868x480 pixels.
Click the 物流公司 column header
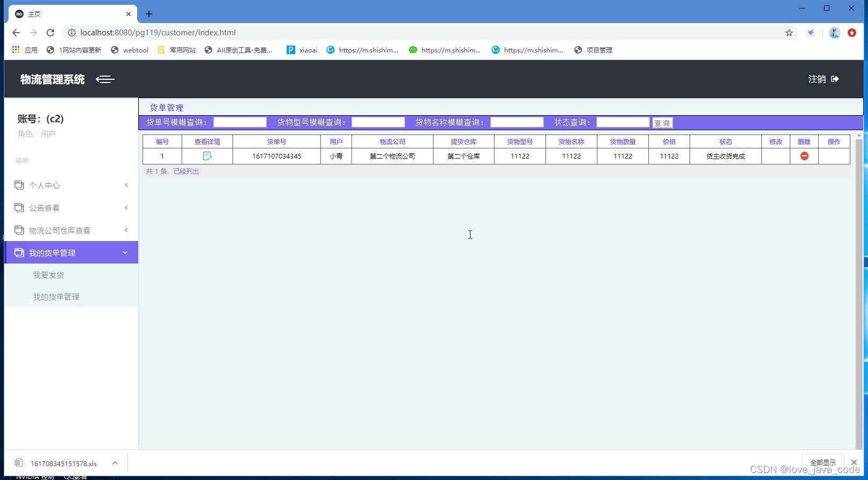tap(392, 141)
